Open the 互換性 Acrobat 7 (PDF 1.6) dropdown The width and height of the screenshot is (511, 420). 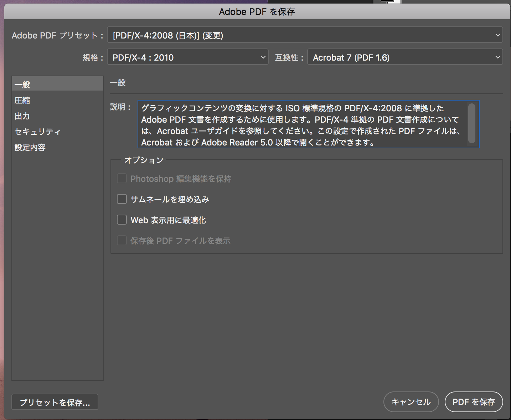point(405,57)
